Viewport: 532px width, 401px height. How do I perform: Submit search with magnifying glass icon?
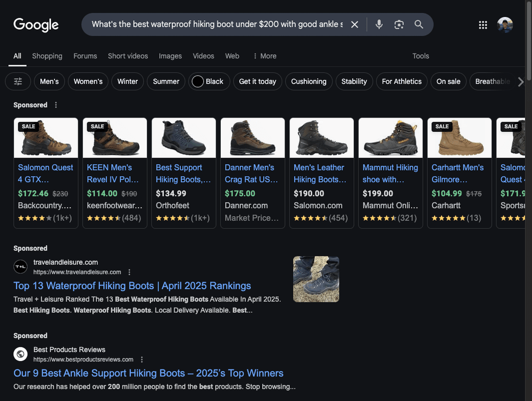[x=419, y=24]
